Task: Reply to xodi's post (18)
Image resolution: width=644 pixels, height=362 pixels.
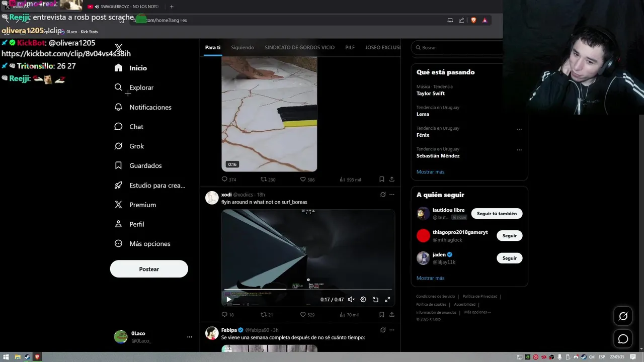Action: coord(227,315)
